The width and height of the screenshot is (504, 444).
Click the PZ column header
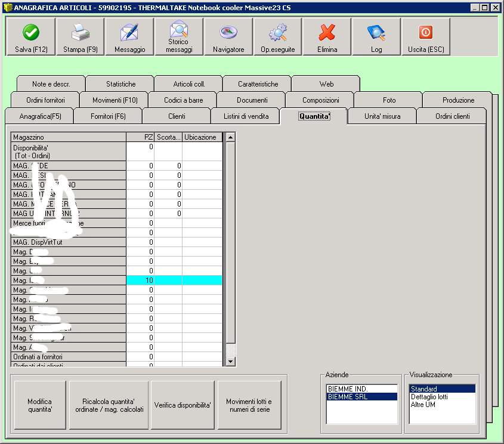(x=140, y=137)
